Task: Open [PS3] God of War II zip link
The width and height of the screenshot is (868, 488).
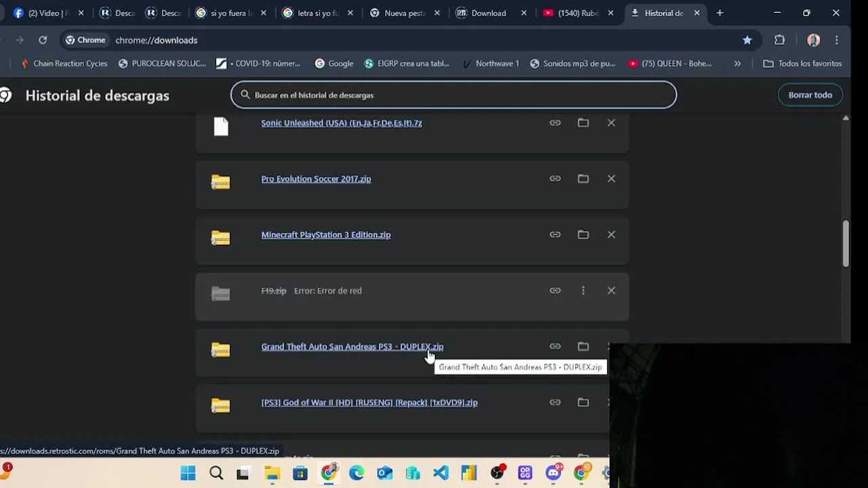Action: tap(370, 403)
